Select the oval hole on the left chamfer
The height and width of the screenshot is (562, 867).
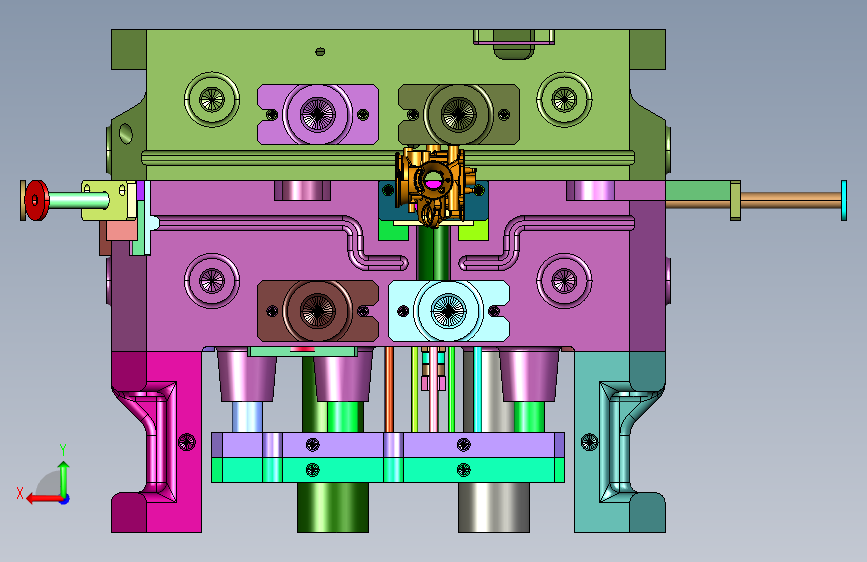(x=126, y=133)
